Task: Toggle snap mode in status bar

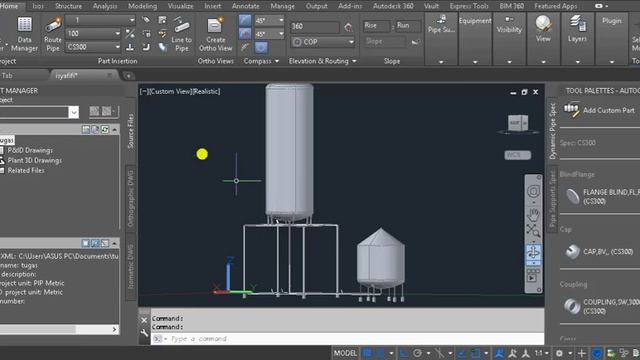Action: [380, 353]
